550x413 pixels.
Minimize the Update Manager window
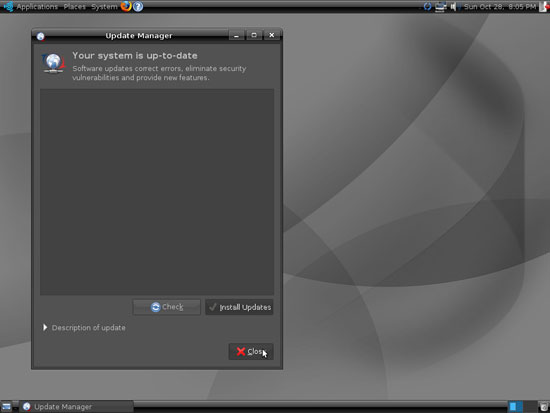pos(236,35)
